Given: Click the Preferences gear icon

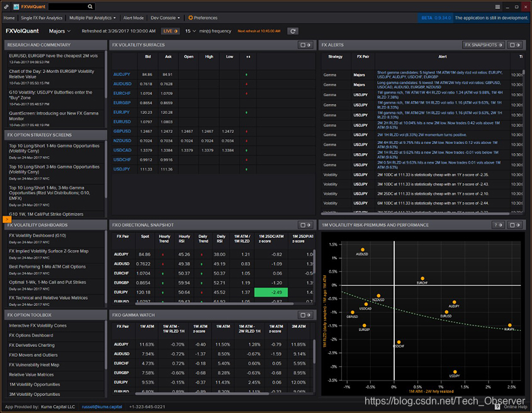Looking at the screenshot, I should point(190,18).
